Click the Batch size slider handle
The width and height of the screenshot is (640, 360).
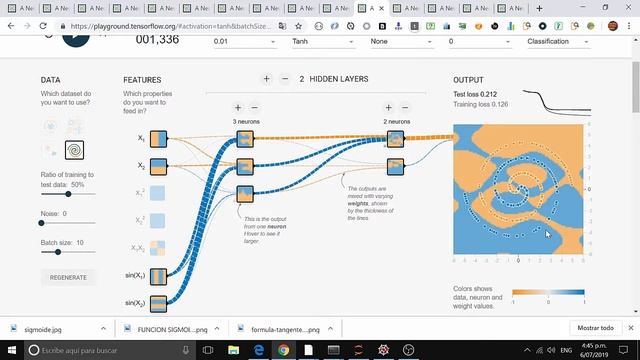coord(58,252)
